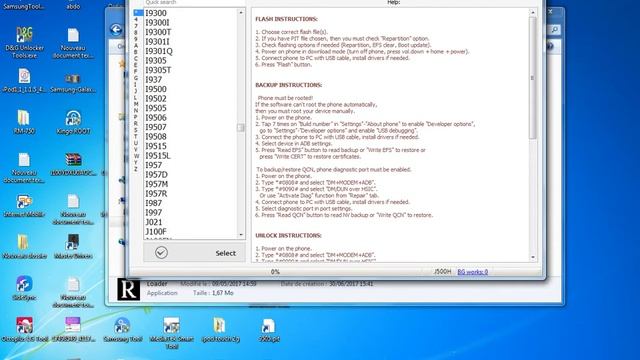Click the Select model button

click(x=194, y=253)
